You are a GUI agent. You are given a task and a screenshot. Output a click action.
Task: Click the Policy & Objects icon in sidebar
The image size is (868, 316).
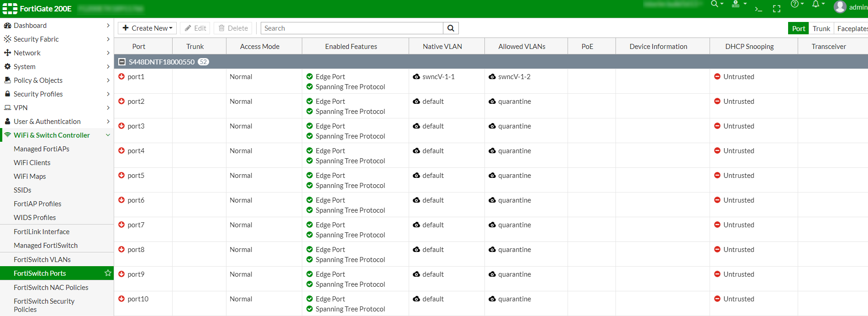coord(7,80)
